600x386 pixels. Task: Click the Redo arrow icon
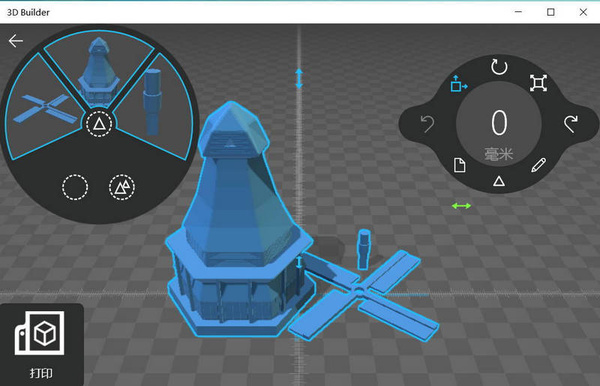coord(571,124)
